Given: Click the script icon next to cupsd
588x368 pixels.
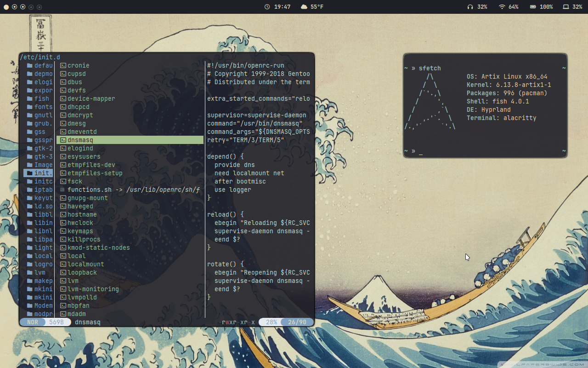Looking at the screenshot, I should 63,74.
